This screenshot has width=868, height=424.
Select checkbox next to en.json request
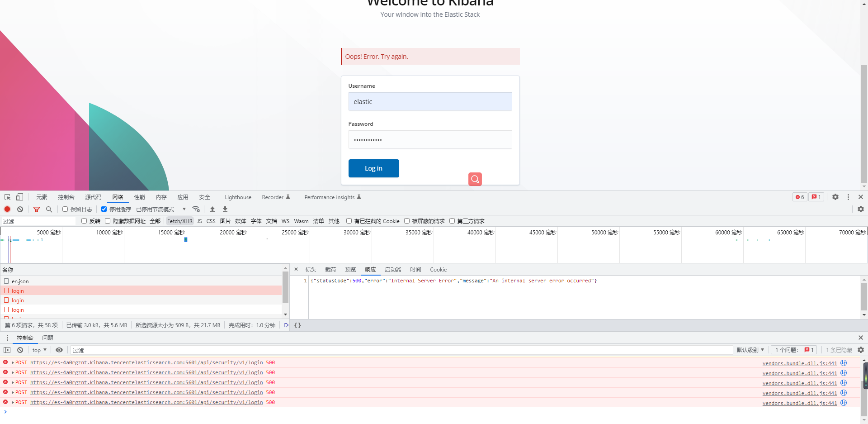(6, 281)
